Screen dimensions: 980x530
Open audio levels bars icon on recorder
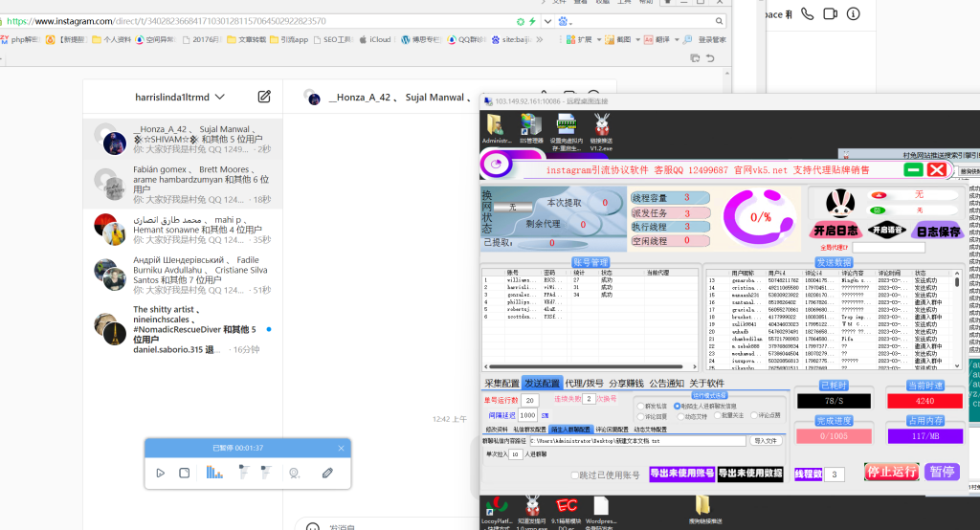[214, 473]
